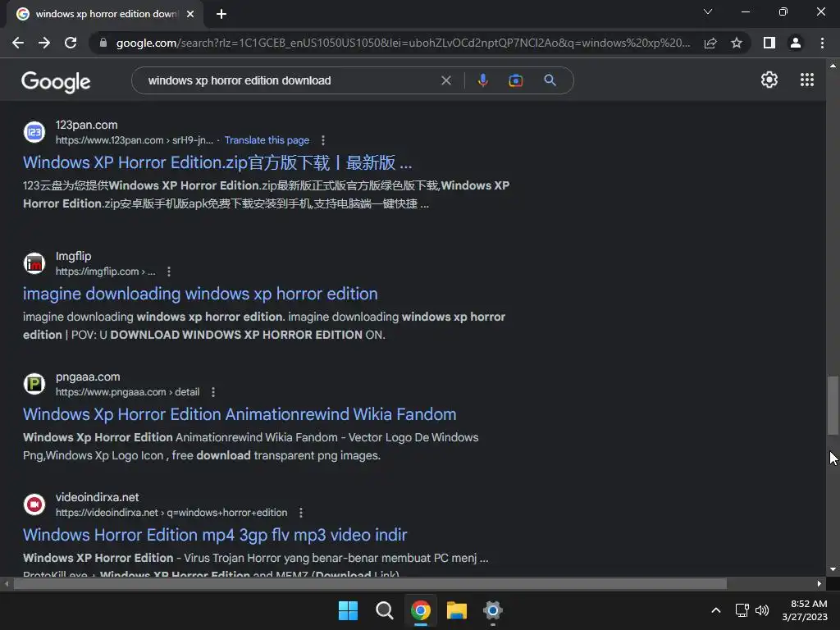The width and height of the screenshot is (840, 630).
Task: Open volume control tray icon
Action: [x=762, y=610]
